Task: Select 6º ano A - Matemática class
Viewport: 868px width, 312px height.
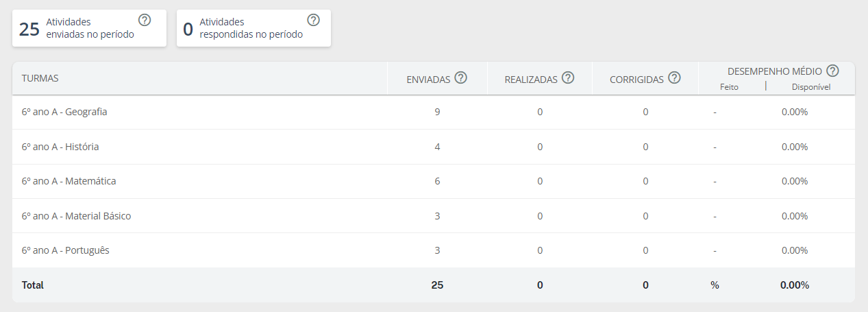Action: (69, 181)
